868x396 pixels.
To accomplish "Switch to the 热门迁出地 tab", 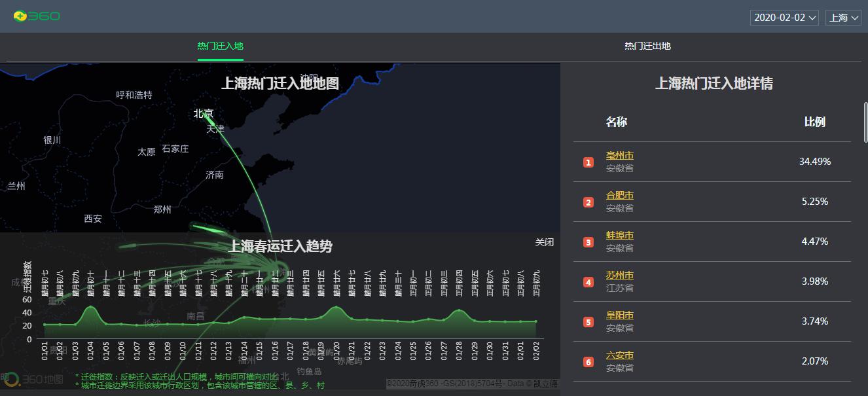I will [x=647, y=46].
